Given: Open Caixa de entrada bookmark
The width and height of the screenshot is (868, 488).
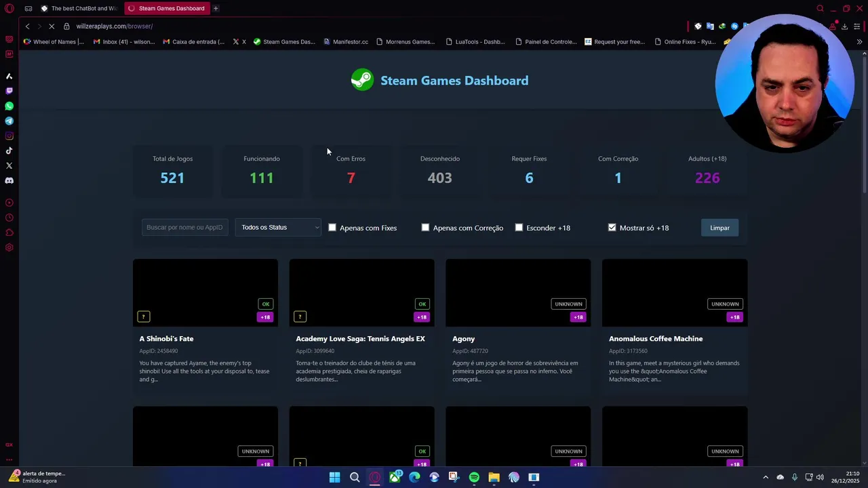Looking at the screenshot, I should pyautogui.click(x=194, y=41).
